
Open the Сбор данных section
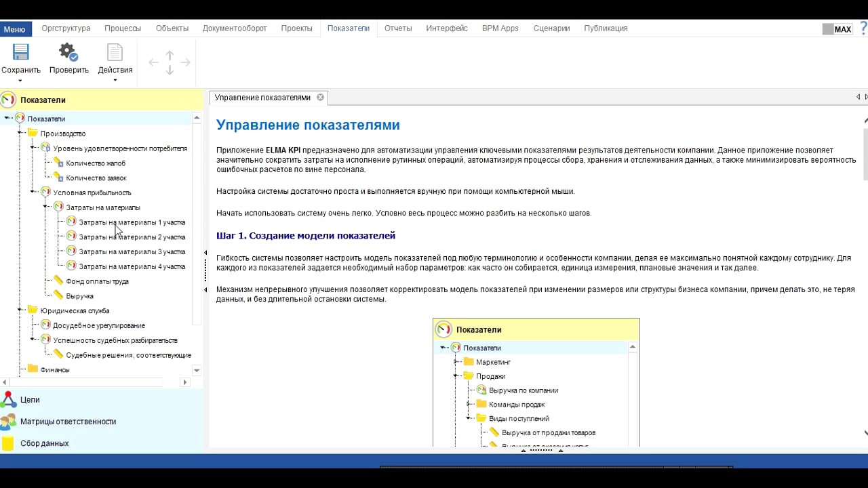pos(102,443)
